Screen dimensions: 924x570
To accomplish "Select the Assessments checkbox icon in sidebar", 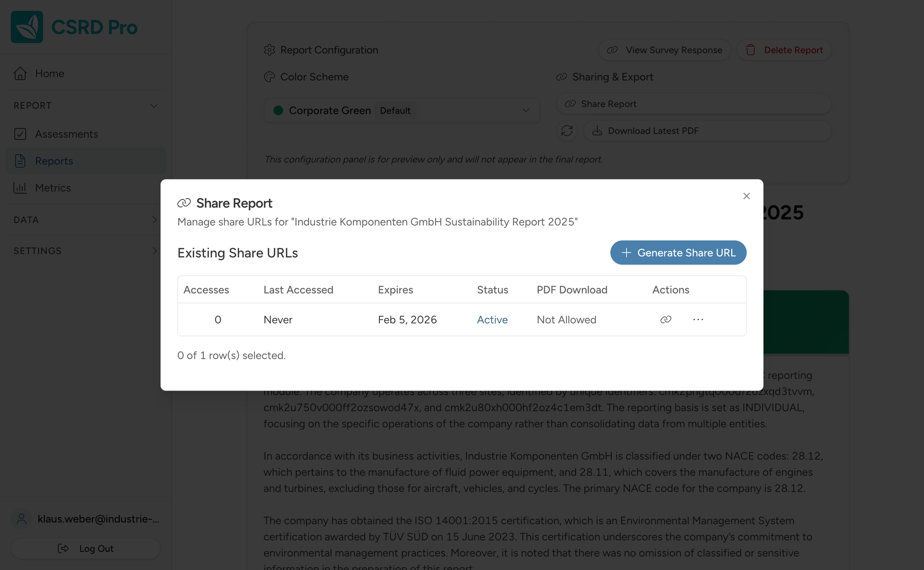I will 20,134.
